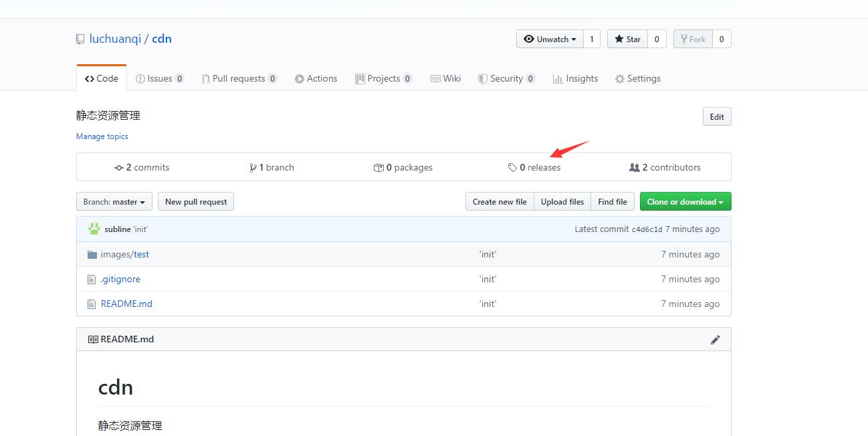The height and width of the screenshot is (436, 868).
Task: Click the watchers count 1
Action: pyautogui.click(x=592, y=39)
